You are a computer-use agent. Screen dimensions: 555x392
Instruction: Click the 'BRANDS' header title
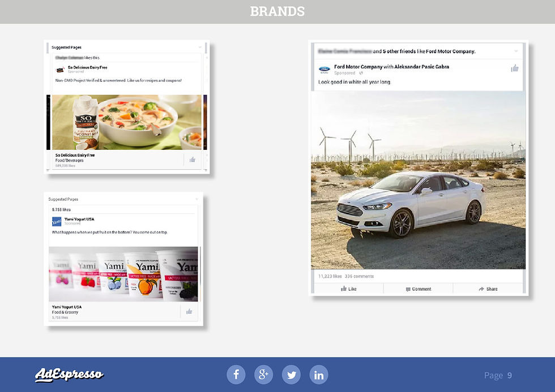point(277,11)
